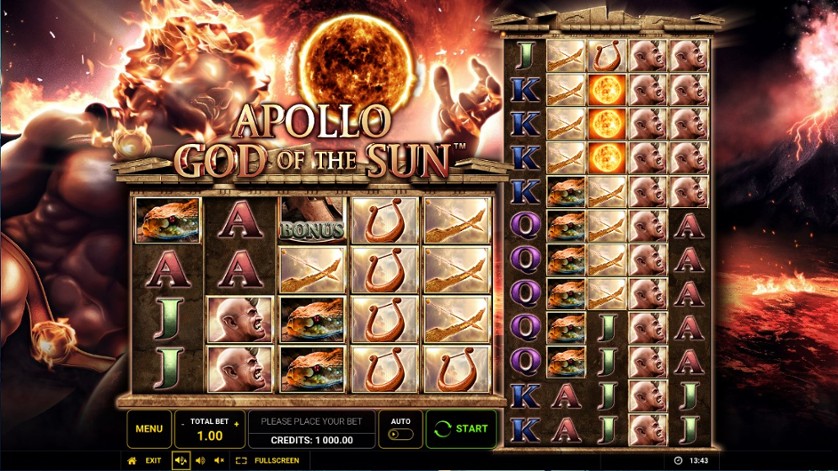Mute all sound with crossed speaker
Viewport: 838px width, 471px height.
pyautogui.click(x=219, y=460)
